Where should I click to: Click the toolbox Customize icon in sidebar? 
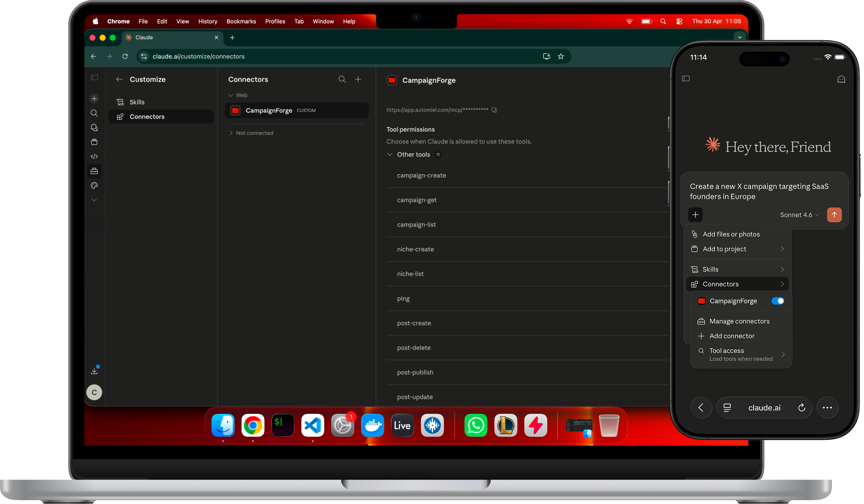[x=94, y=171]
